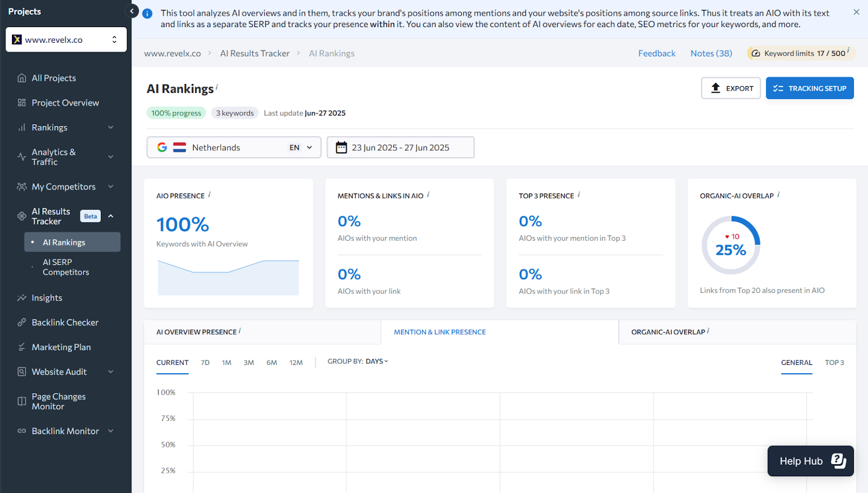Click the Keyword limits 17 / 500 indicator
Viewport: 868px width, 493px height.
click(x=800, y=53)
